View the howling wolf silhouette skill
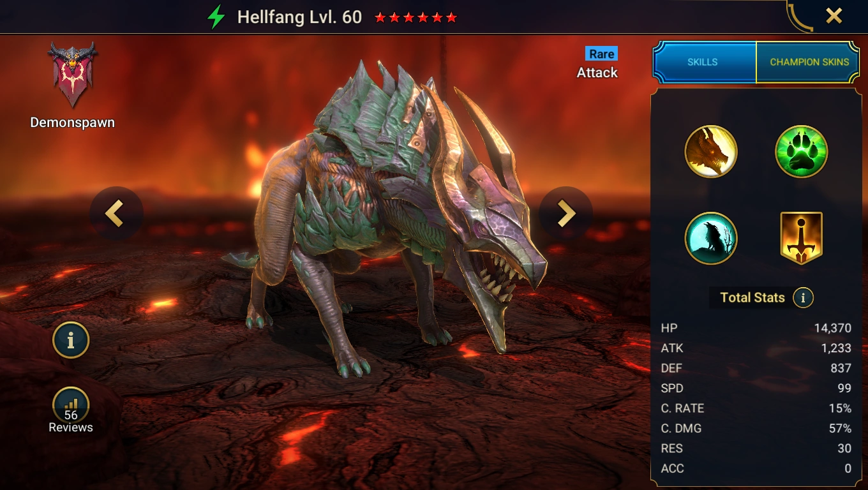868x490 pixels. click(711, 239)
